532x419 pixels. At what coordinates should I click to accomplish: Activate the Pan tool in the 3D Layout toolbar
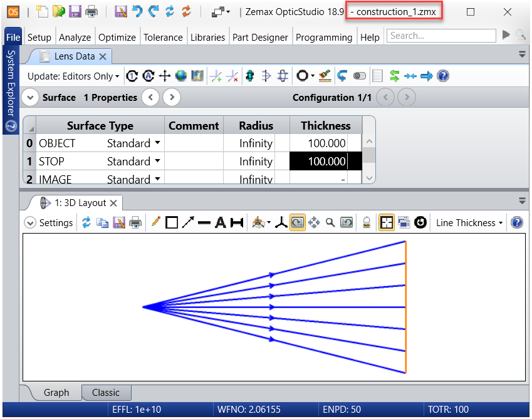click(315, 222)
